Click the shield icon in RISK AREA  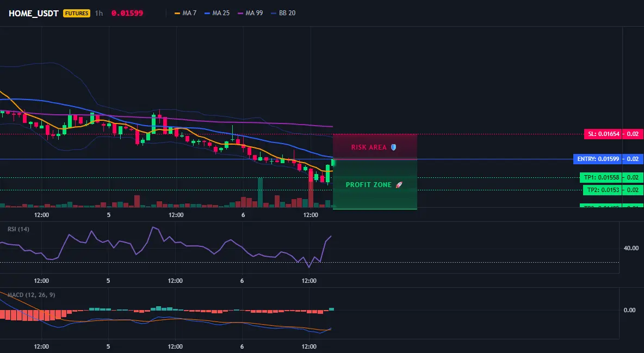pos(393,147)
